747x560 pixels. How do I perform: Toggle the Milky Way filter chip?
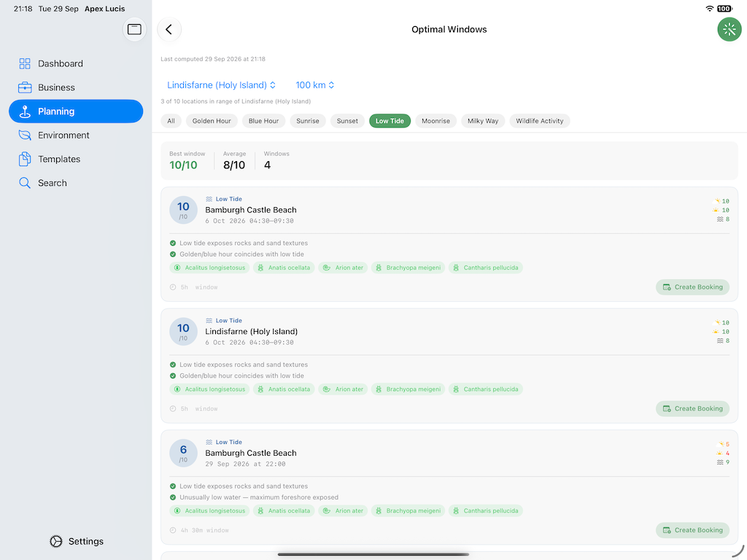[x=483, y=121]
